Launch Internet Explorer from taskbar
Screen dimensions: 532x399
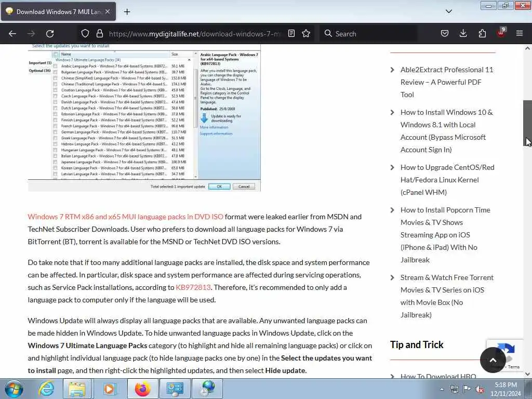tap(46, 389)
